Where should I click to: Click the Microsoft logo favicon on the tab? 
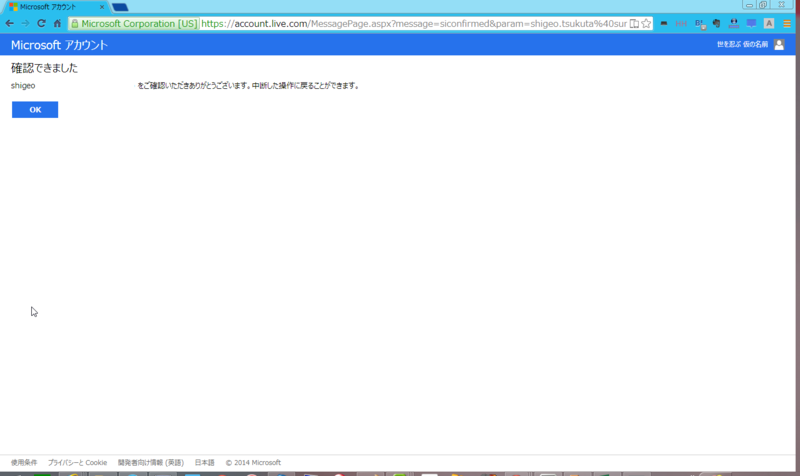13,7
